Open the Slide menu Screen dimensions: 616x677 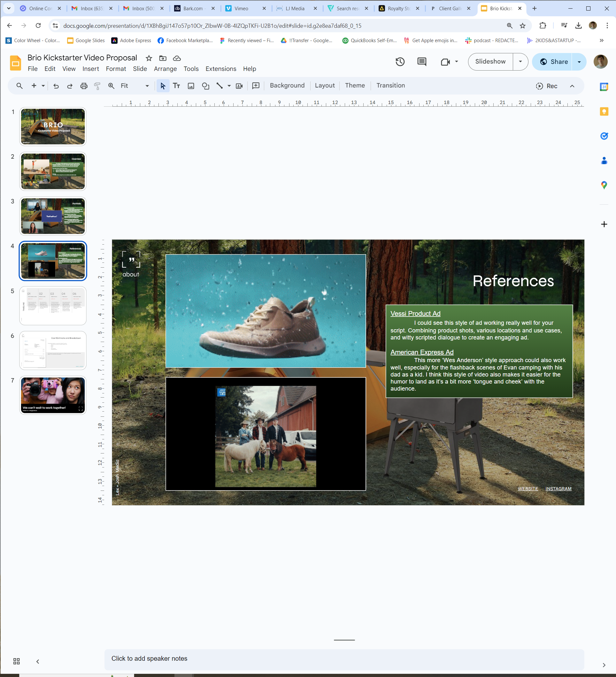click(x=140, y=69)
